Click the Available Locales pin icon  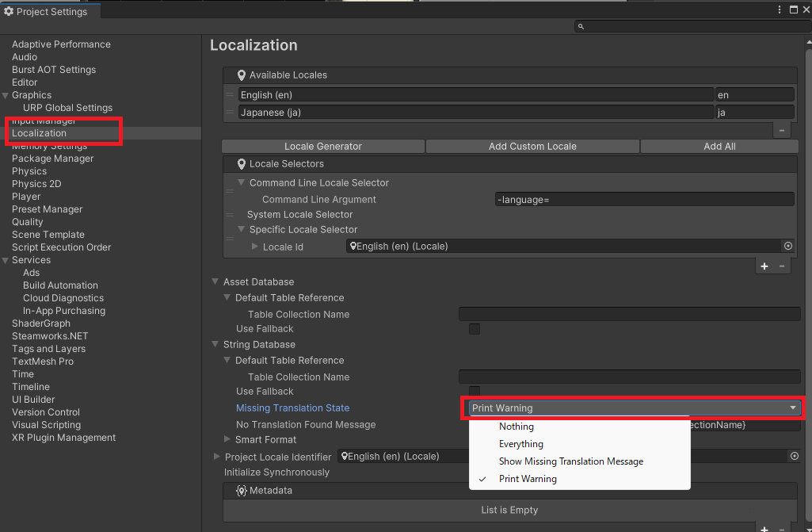[241, 75]
